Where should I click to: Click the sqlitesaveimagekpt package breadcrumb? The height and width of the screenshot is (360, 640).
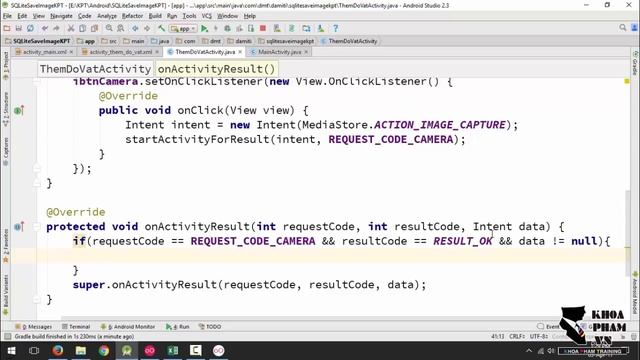(286, 41)
